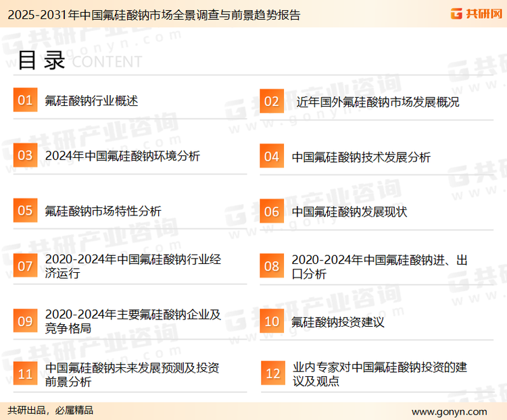Open chapter 2024年中国氟硅酸钠环境分析
Image resolution: width=507 pixels, height=420 pixels.
click(x=122, y=156)
